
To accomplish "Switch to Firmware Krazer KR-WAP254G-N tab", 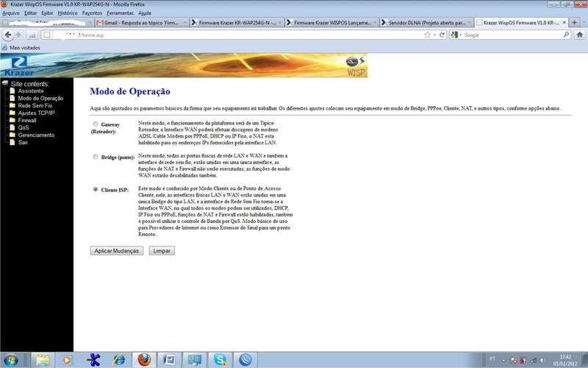I will click(237, 23).
